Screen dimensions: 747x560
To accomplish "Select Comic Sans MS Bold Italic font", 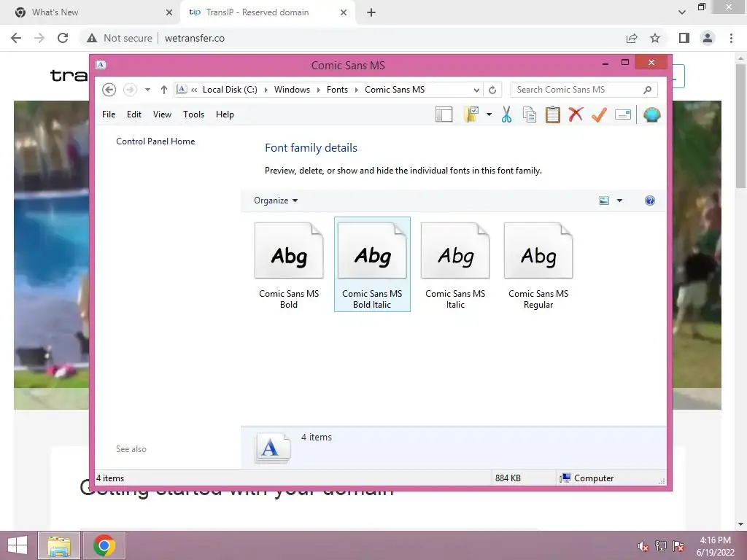I will tap(372, 265).
